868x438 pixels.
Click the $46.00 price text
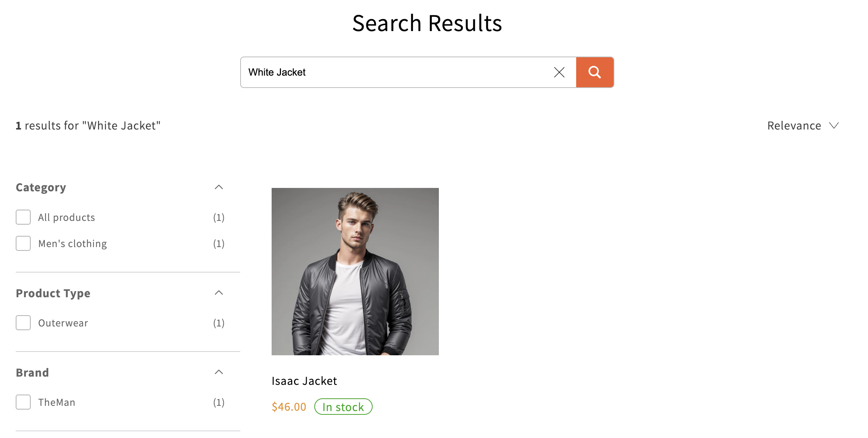point(289,407)
